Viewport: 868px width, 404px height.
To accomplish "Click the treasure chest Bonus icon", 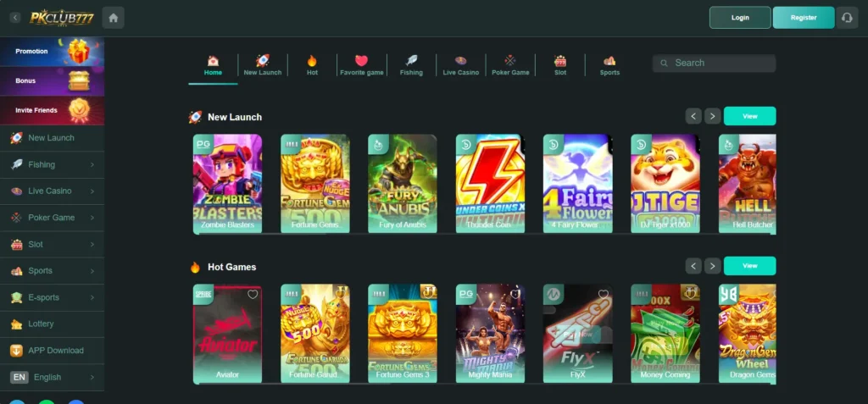I will point(79,80).
